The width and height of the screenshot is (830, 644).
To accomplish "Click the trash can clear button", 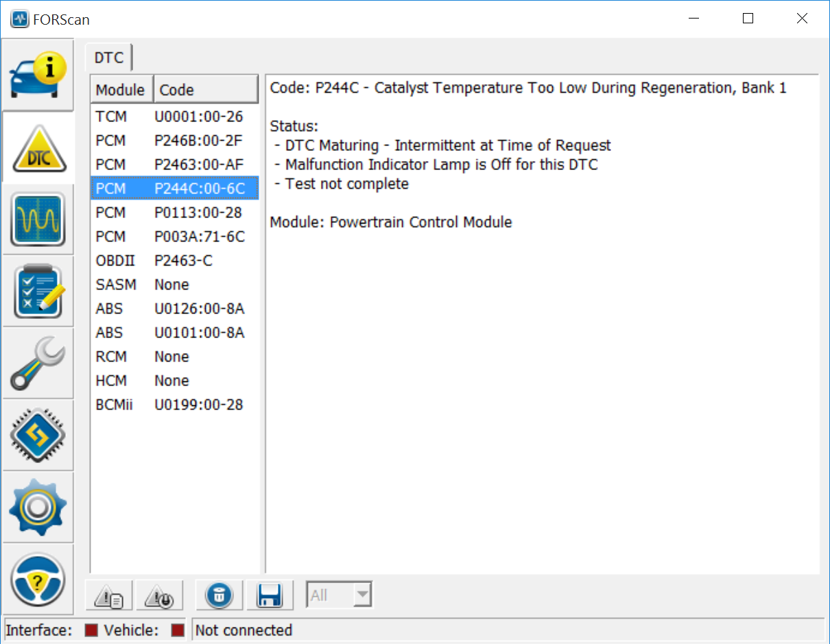I will 220,595.
